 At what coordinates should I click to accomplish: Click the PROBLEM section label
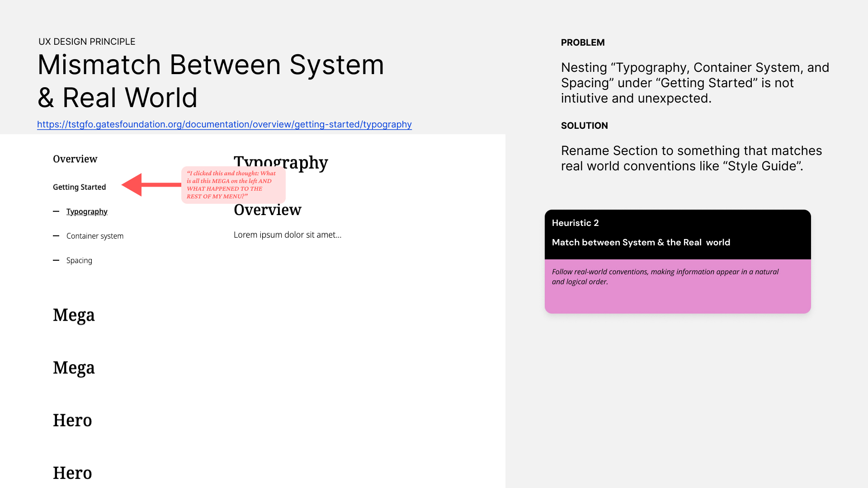click(x=582, y=42)
